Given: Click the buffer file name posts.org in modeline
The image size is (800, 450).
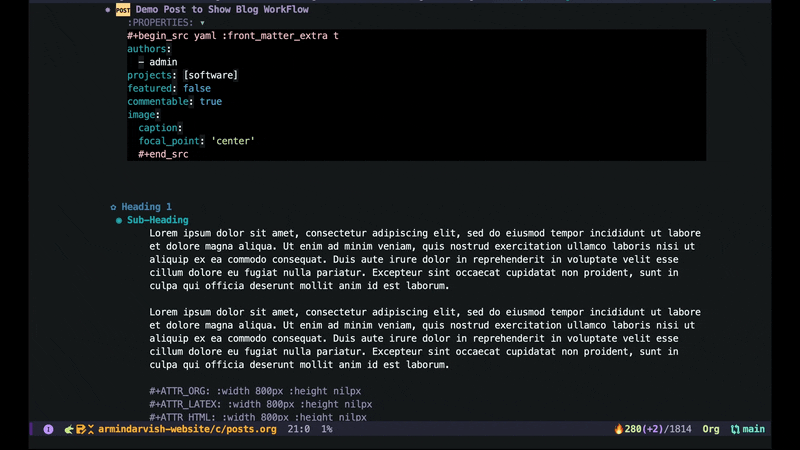Looking at the screenshot, I should pos(187,429).
